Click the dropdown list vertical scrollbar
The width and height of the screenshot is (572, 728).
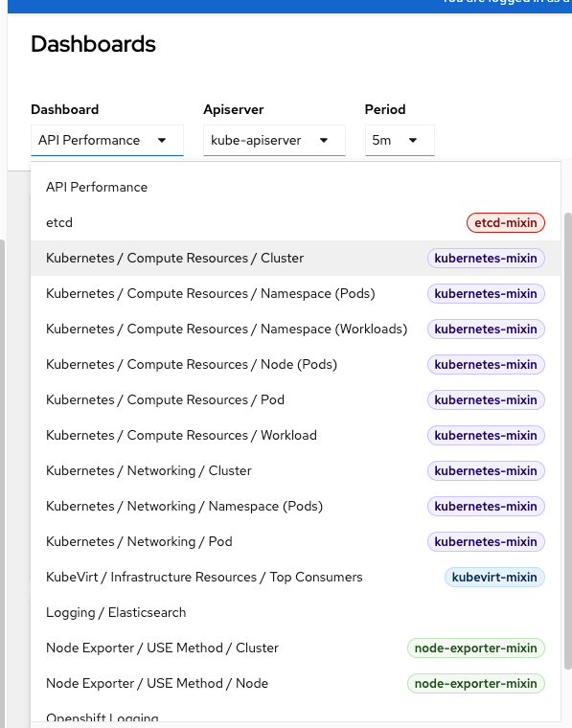pos(568,441)
